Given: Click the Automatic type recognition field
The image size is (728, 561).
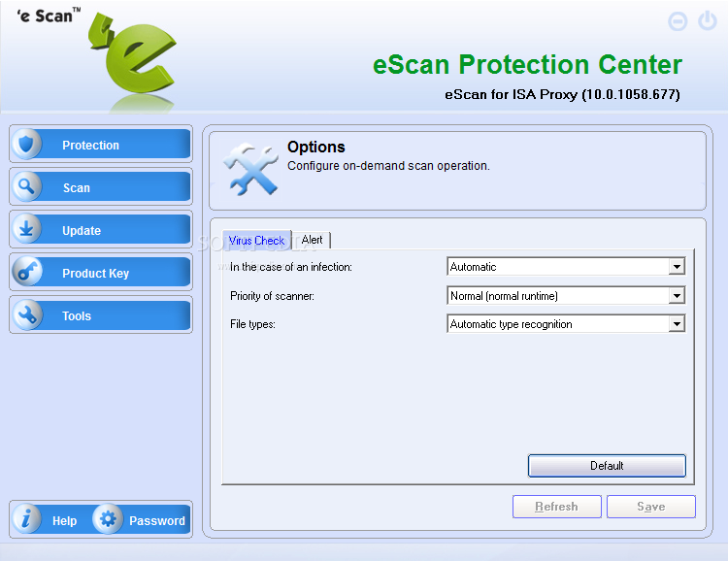Looking at the screenshot, I should click(x=566, y=323).
